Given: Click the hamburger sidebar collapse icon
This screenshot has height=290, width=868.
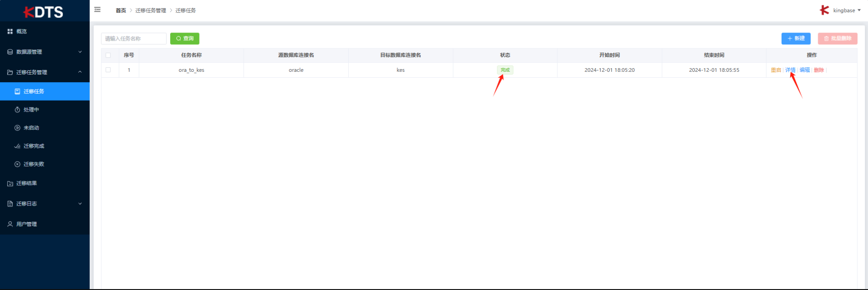Looking at the screenshot, I should [97, 10].
